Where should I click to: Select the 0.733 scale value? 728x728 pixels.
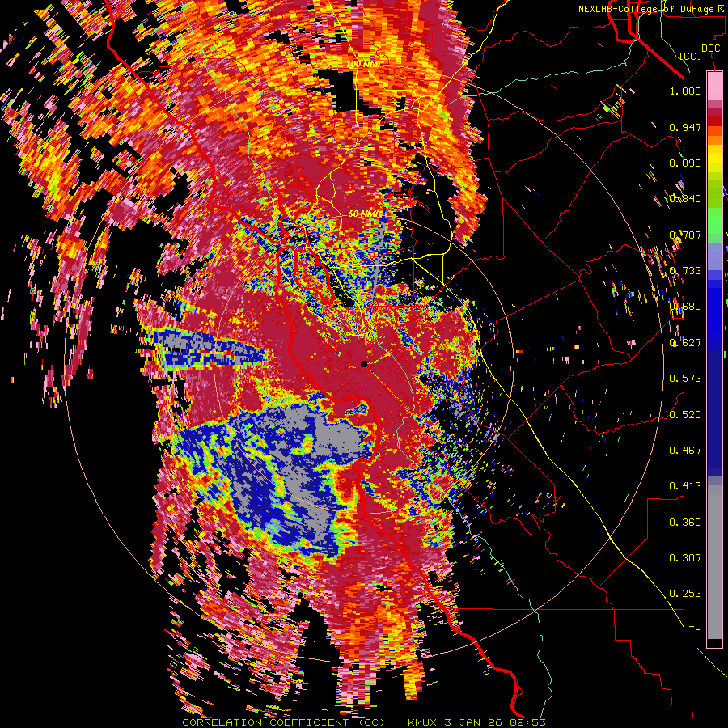685,271
